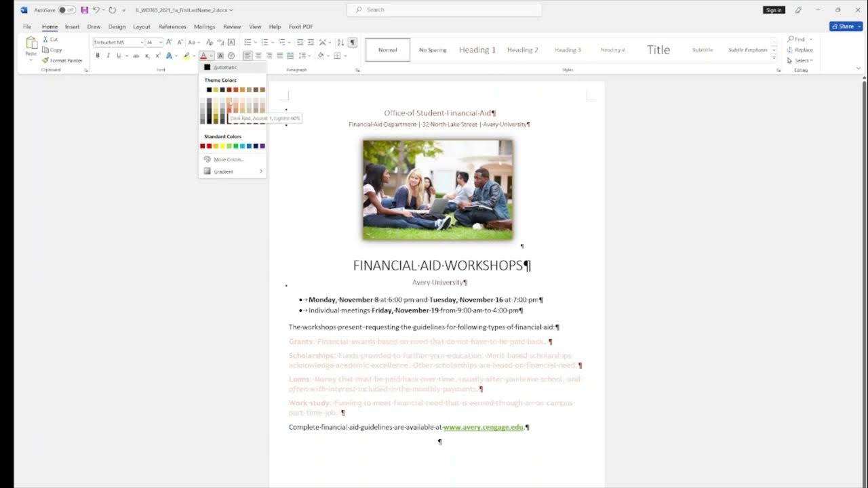The image size is (868, 488).
Task: Select the yellow standard color swatch
Action: point(222,146)
